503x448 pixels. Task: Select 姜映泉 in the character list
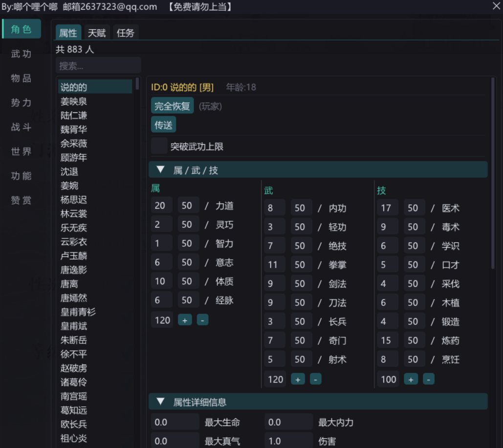[74, 101]
